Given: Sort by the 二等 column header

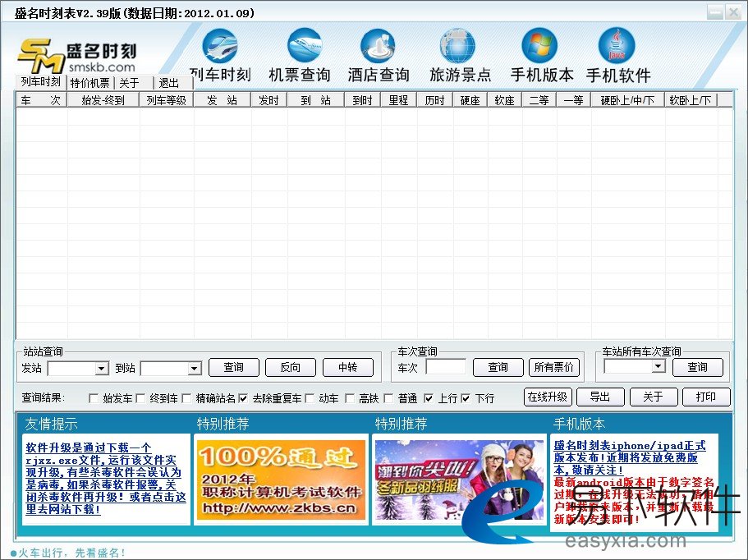Looking at the screenshot, I should pyautogui.click(x=539, y=100).
